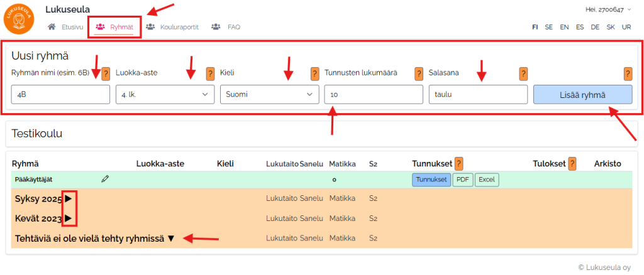The width and height of the screenshot is (644, 275).
Task: Click the help icon beside Ryhmän nimi
Action: click(x=106, y=73)
